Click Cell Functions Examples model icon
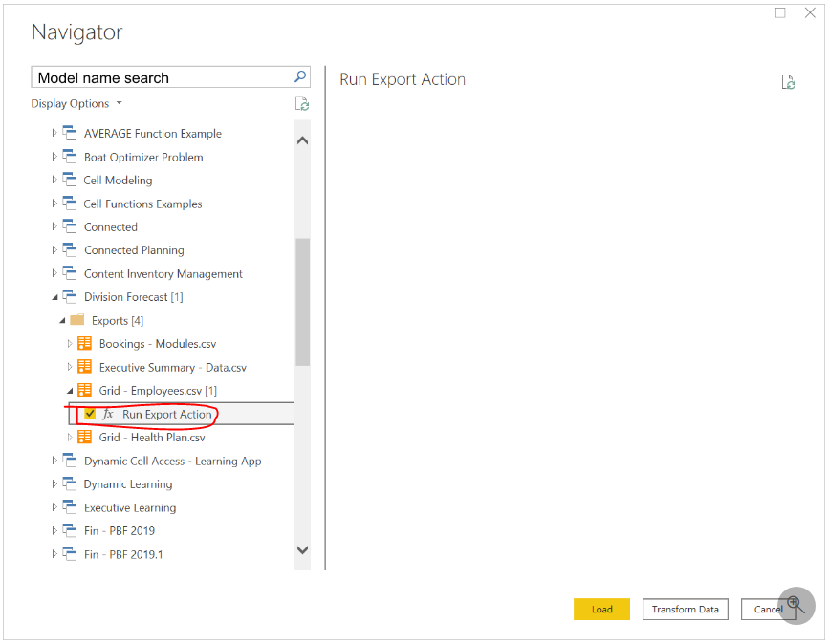The image size is (828, 644). [70, 204]
